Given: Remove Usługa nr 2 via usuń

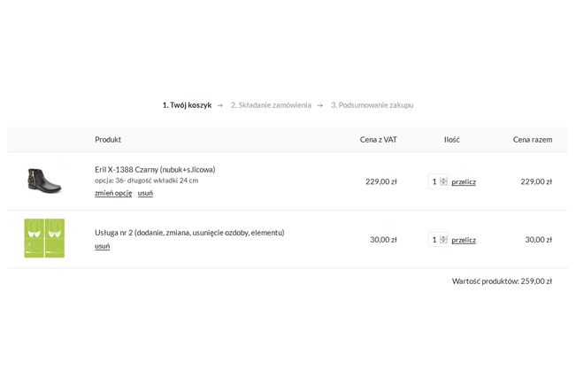Looking at the screenshot, I should tap(102, 246).
